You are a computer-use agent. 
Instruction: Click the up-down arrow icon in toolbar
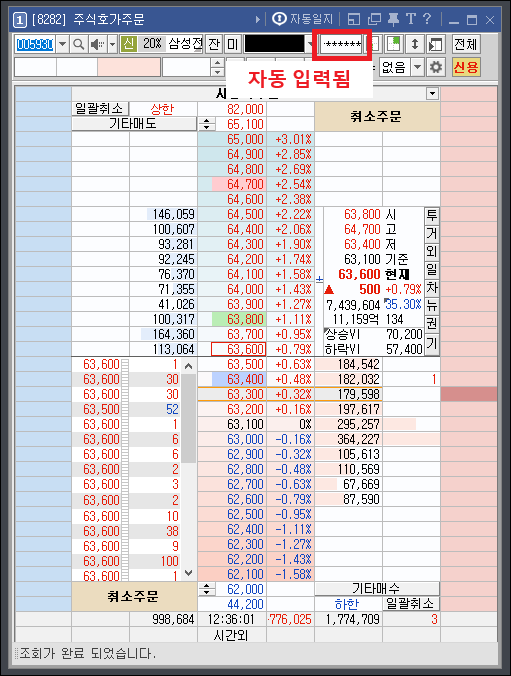tap(415, 44)
